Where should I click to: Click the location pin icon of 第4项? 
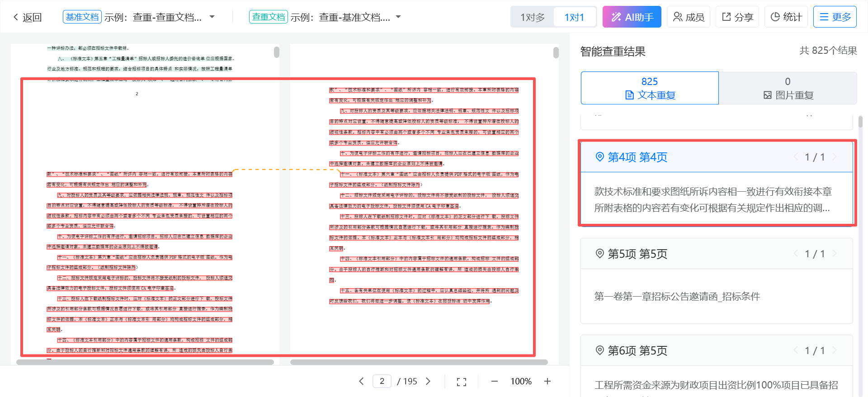click(x=599, y=157)
